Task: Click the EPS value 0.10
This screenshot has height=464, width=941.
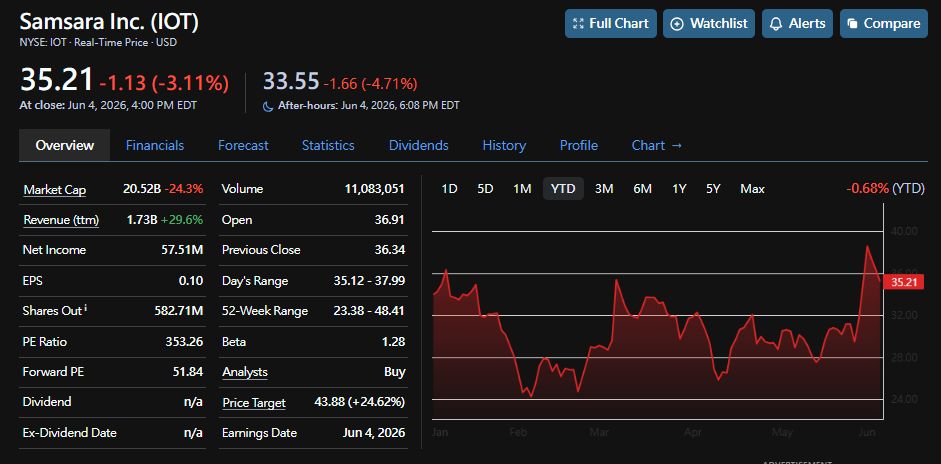Action: pos(190,280)
